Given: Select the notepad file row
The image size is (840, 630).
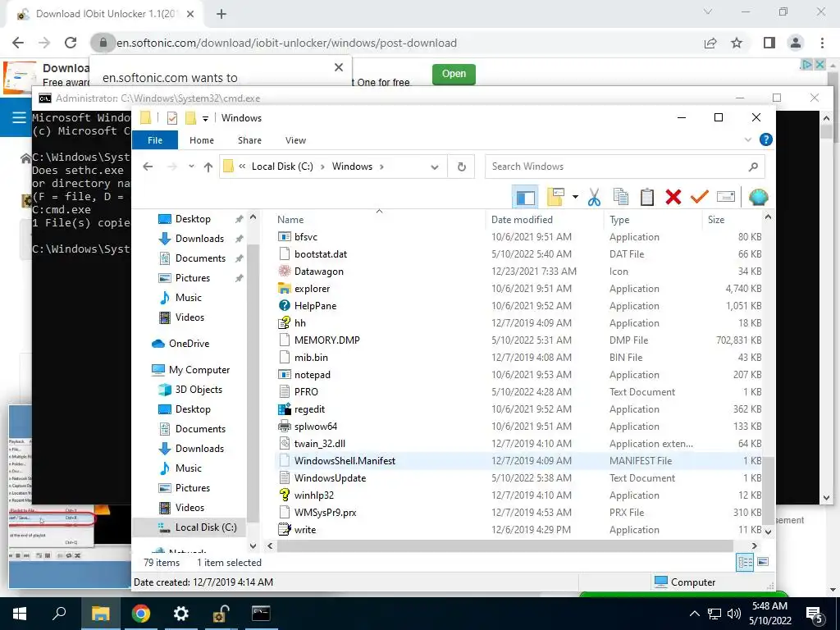Looking at the screenshot, I should pos(518,375).
